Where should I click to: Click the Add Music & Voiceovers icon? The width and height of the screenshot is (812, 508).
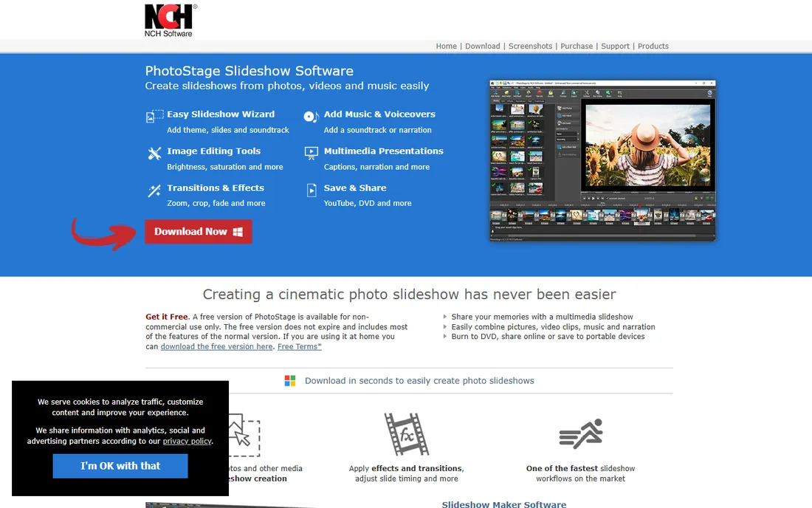point(311,117)
